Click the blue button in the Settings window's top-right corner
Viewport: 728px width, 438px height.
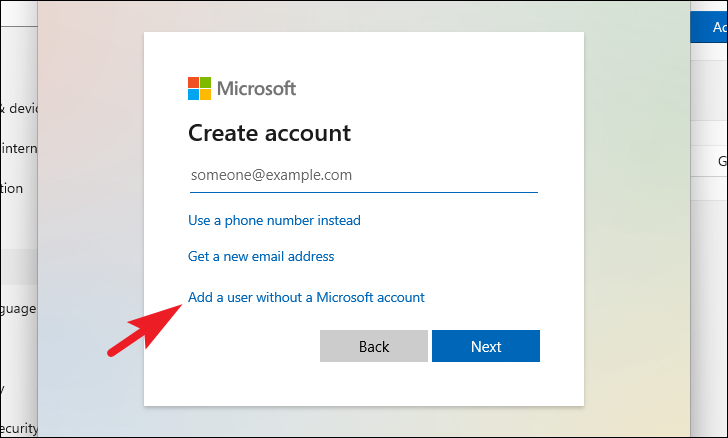coord(709,27)
